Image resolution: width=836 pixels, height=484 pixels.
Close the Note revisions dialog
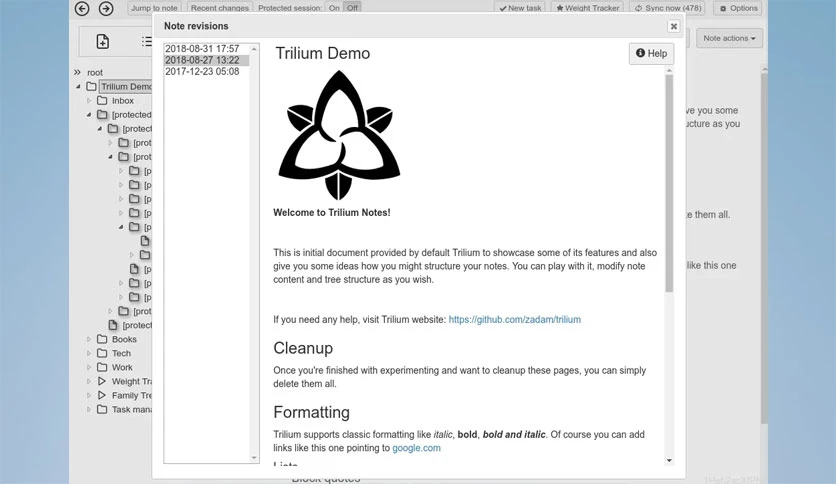pyautogui.click(x=673, y=26)
